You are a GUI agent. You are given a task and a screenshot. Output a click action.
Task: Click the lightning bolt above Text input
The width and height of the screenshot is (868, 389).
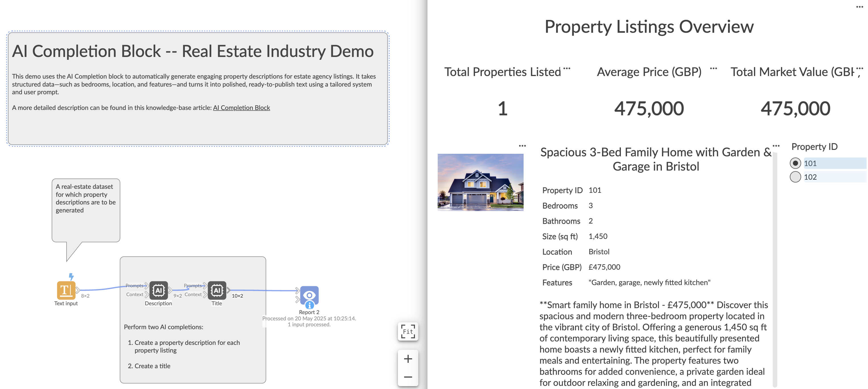pyautogui.click(x=71, y=277)
